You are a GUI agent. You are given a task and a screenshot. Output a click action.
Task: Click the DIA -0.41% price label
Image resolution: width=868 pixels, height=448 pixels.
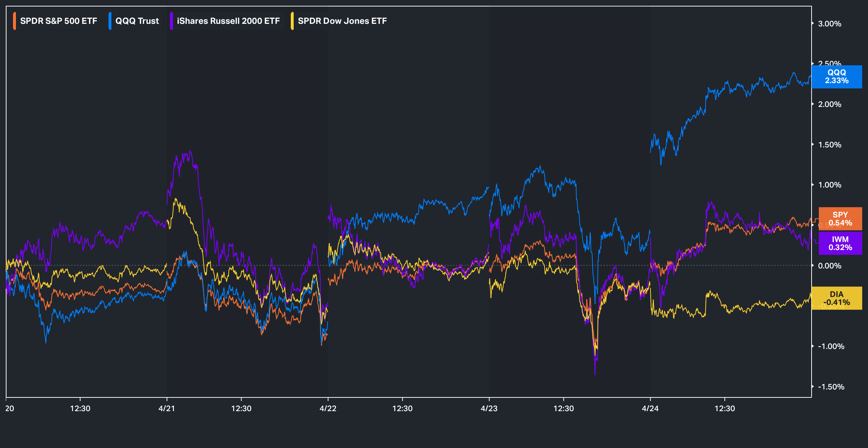837,298
